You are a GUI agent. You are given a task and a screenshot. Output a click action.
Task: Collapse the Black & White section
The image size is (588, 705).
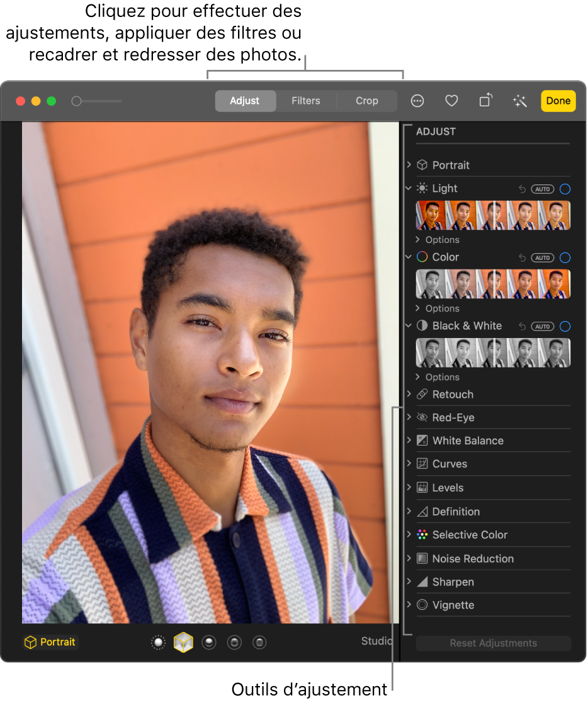pyautogui.click(x=409, y=325)
